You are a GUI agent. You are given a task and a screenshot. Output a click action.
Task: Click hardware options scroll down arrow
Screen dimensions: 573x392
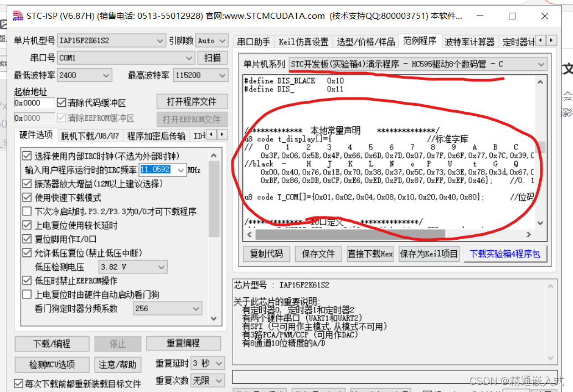click(x=214, y=318)
